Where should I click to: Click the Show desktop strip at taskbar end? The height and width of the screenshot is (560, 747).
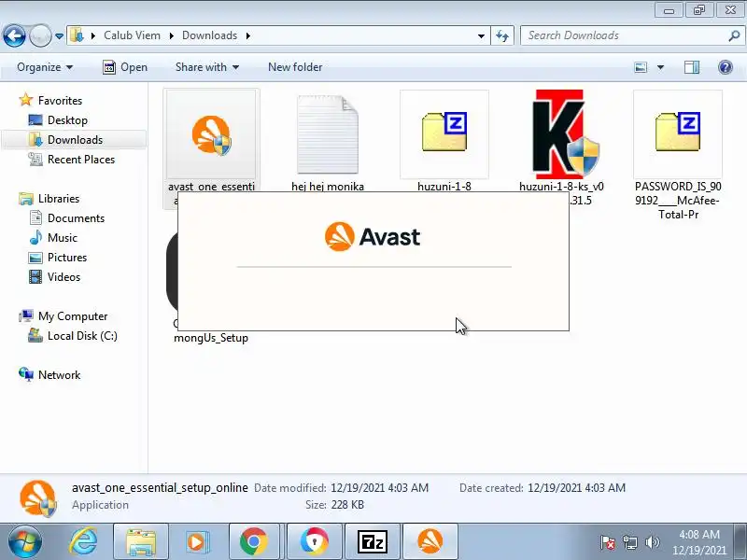pyautogui.click(x=741, y=542)
